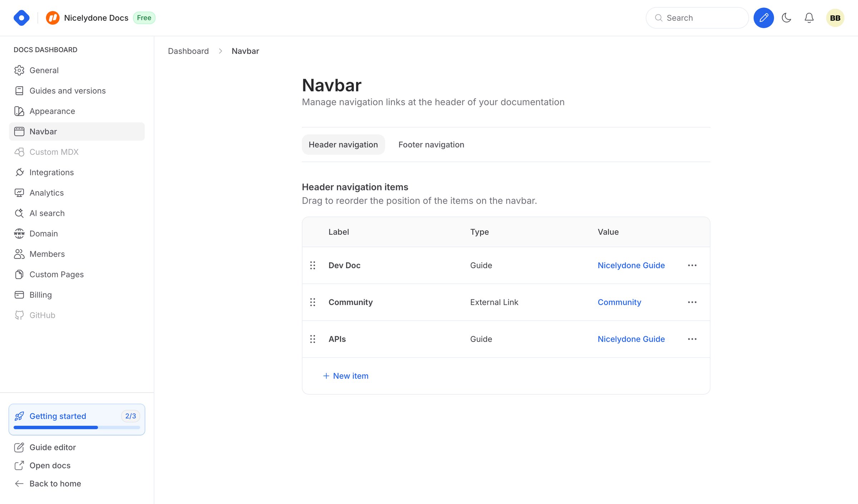Click the 2/3 progress badge

pyautogui.click(x=130, y=416)
